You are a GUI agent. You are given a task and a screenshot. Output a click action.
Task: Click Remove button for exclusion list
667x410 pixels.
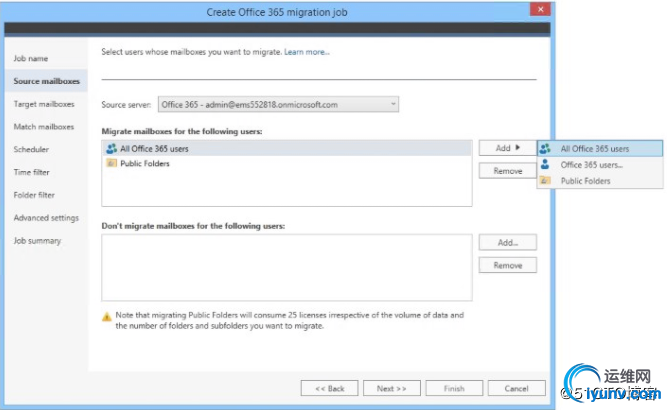click(x=507, y=265)
